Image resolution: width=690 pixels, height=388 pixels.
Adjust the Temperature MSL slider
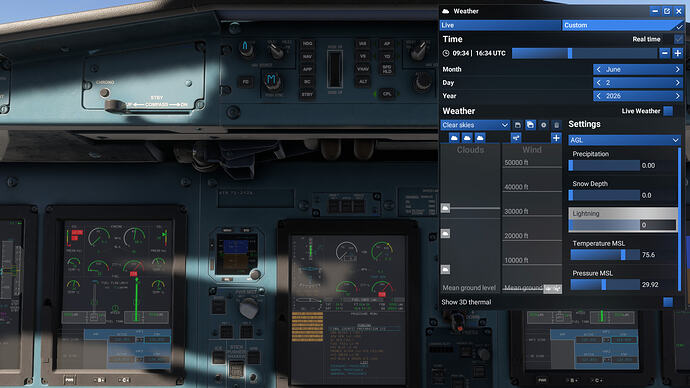605,255
